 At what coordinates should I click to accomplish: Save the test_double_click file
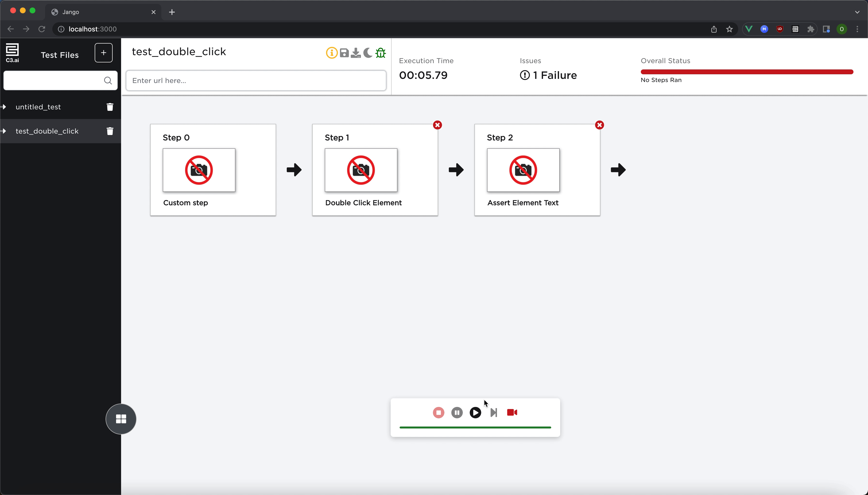point(344,53)
